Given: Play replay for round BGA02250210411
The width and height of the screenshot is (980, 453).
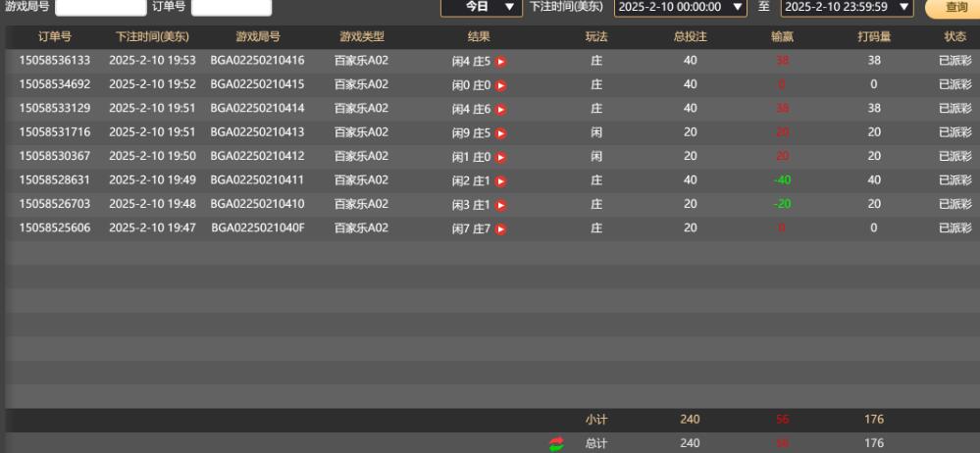Looking at the screenshot, I should [x=500, y=181].
